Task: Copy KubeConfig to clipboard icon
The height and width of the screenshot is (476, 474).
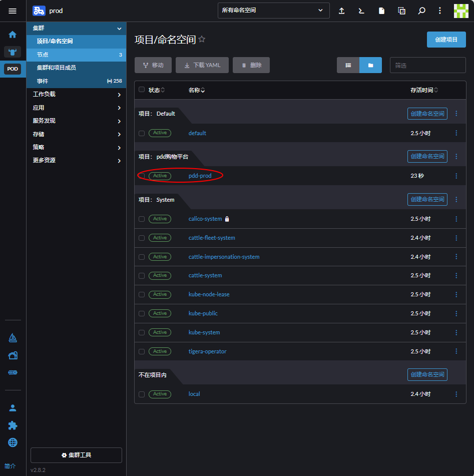Action: [401, 11]
